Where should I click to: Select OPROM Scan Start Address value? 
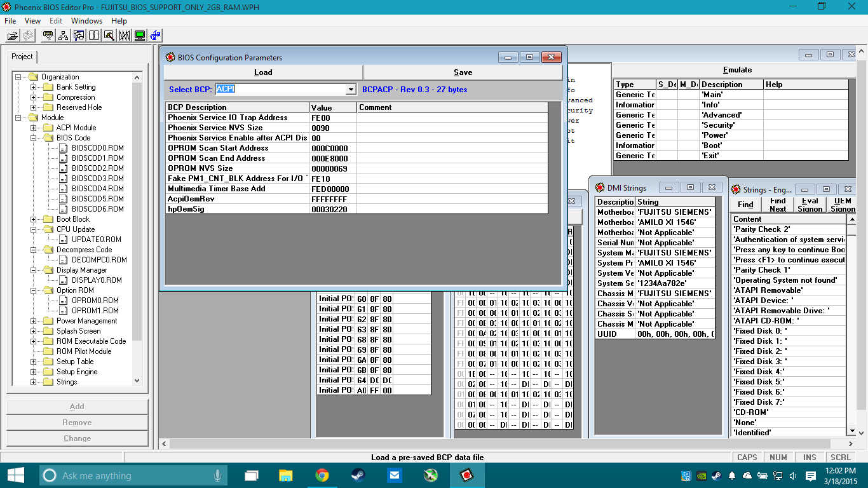coord(332,148)
